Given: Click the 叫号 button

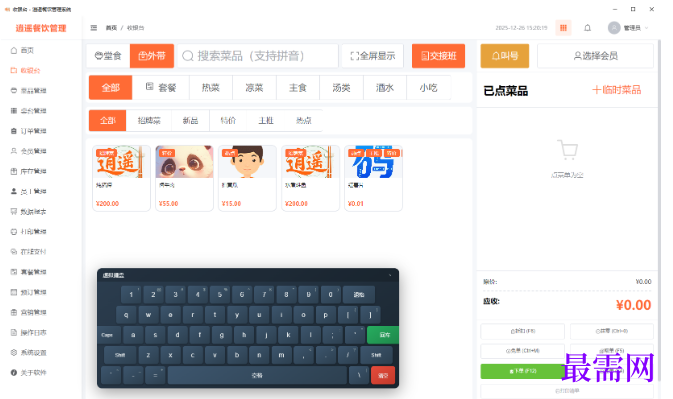Looking at the screenshot, I should pos(505,56).
